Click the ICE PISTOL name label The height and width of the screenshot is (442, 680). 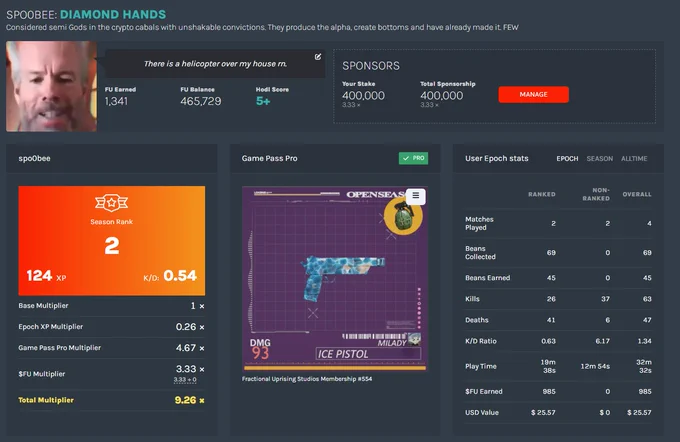click(343, 354)
